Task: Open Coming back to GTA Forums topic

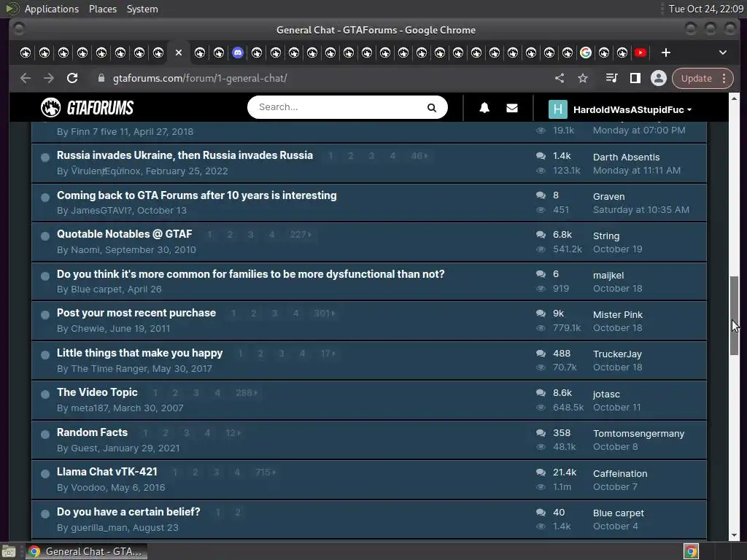Action: pos(197,195)
